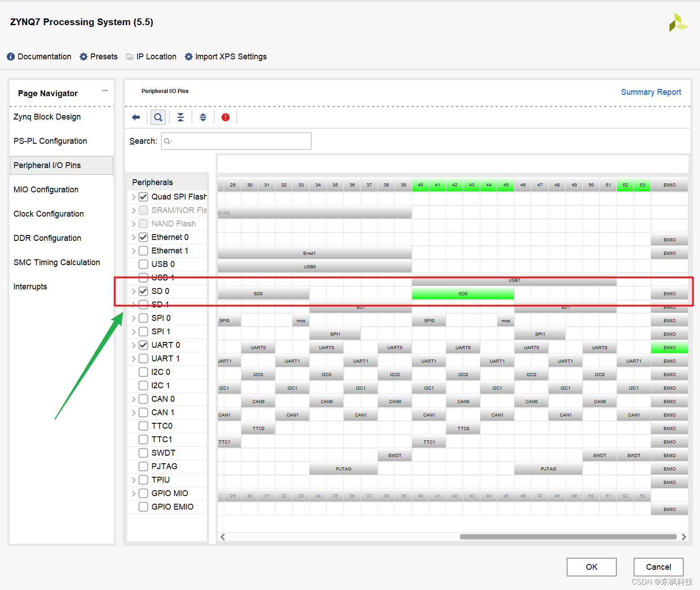Expand SPI 1 tree node
The height and width of the screenshot is (590, 700).
[x=133, y=332]
